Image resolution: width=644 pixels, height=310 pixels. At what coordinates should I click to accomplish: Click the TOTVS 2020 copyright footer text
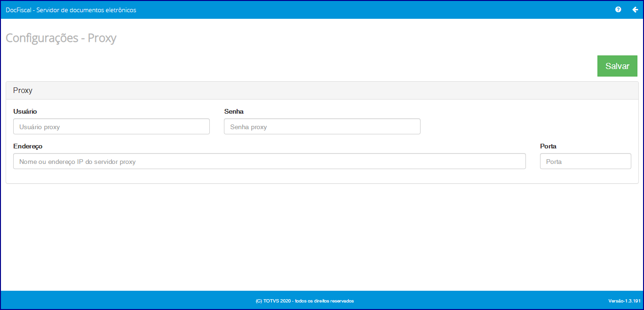(x=305, y=301)
